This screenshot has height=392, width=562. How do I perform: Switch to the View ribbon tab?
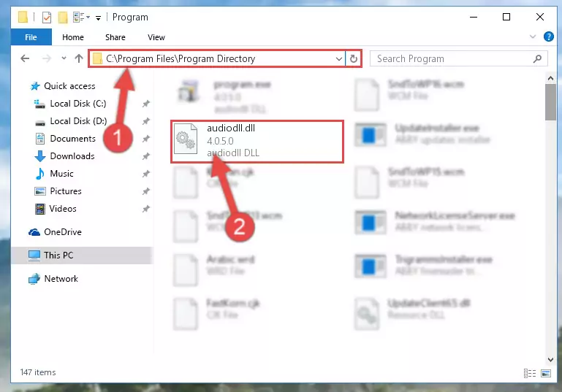point(156,37)
